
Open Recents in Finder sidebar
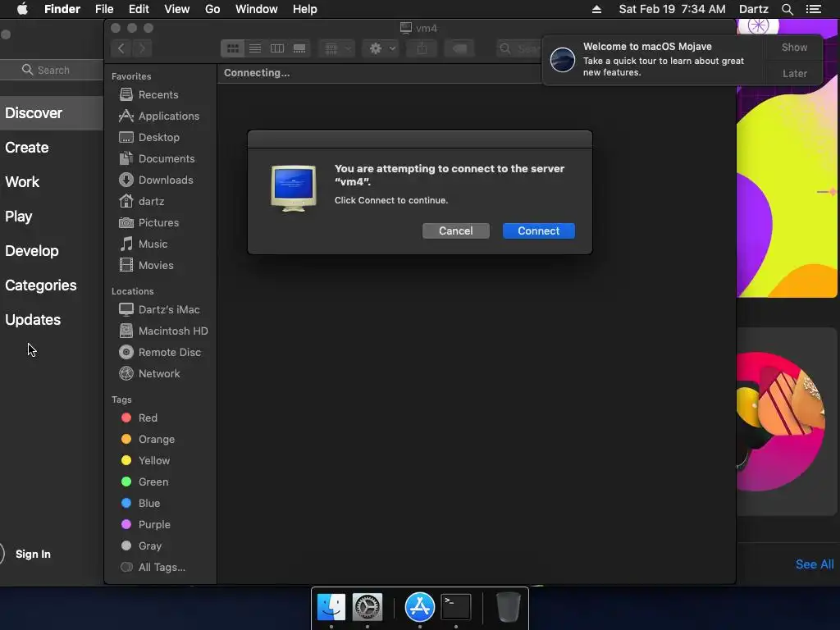158,95
